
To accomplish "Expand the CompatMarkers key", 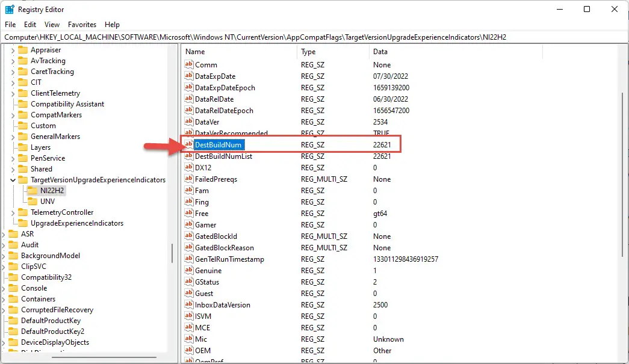I will 13,115.
